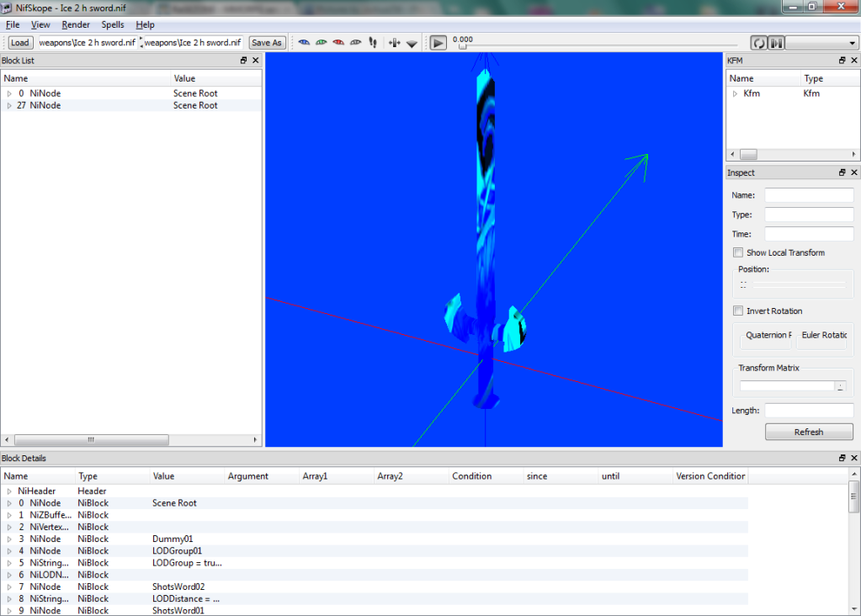This screenshot has width=861, height=616.
Task: Expand the 27 NiNode block list entry
Action: click(9, 106)
